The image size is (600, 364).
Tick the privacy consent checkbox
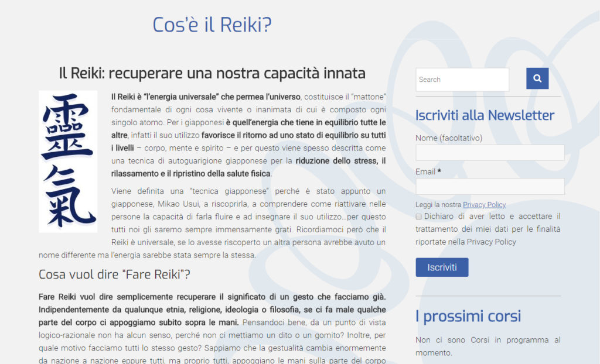click(418, 217)
